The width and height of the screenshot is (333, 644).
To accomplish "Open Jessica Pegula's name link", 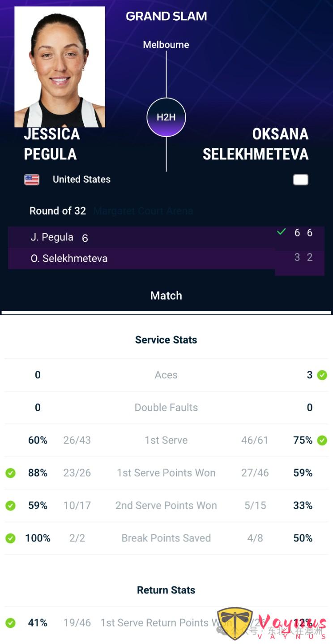I will coord(52,144).
